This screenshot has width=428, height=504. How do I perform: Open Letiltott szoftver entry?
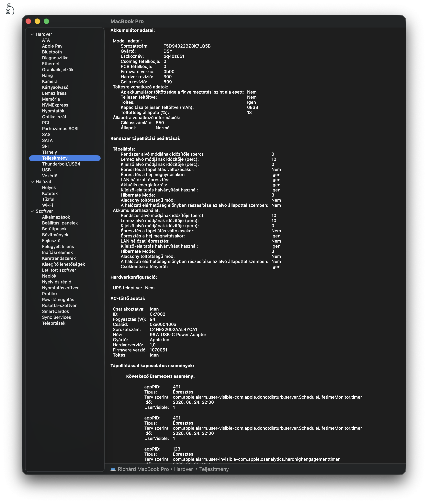(x=59, y=270)
